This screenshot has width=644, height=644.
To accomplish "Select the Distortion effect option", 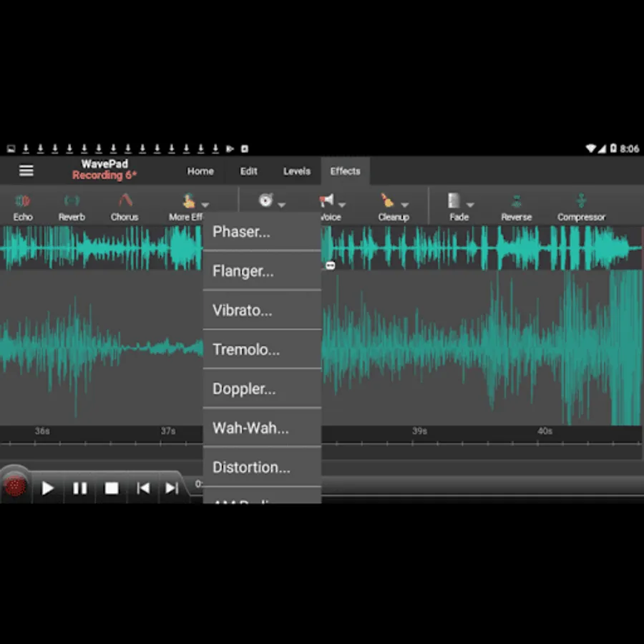I will [251, 467].
